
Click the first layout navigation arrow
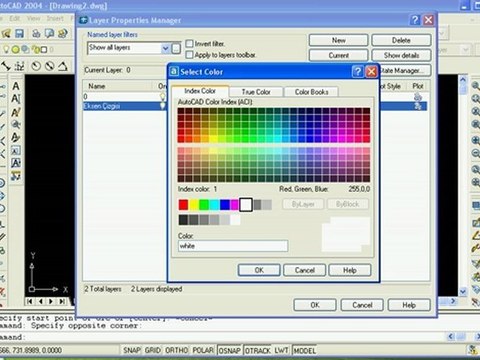(30, 301)
